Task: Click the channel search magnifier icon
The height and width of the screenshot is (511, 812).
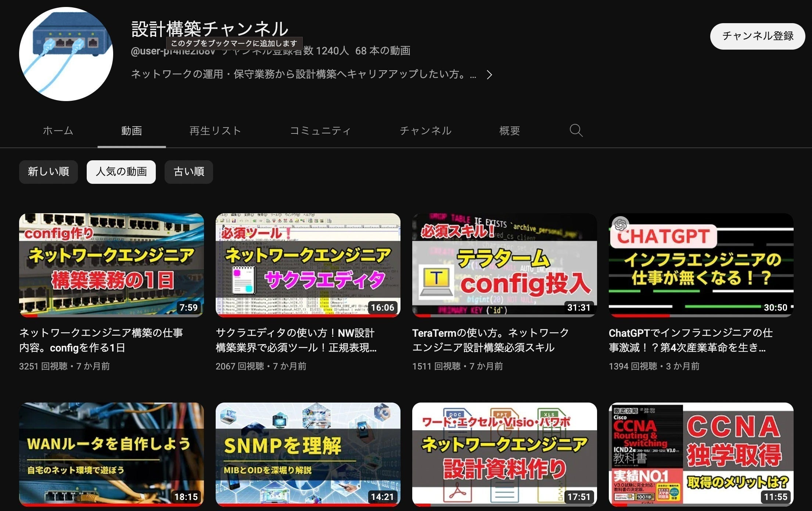Action: tap(576, 131)
